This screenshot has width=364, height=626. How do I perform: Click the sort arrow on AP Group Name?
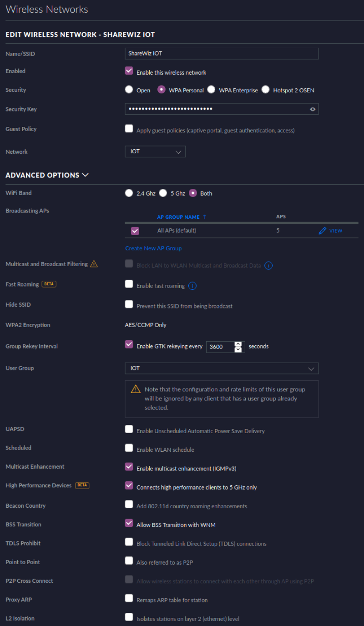point(204,217)
